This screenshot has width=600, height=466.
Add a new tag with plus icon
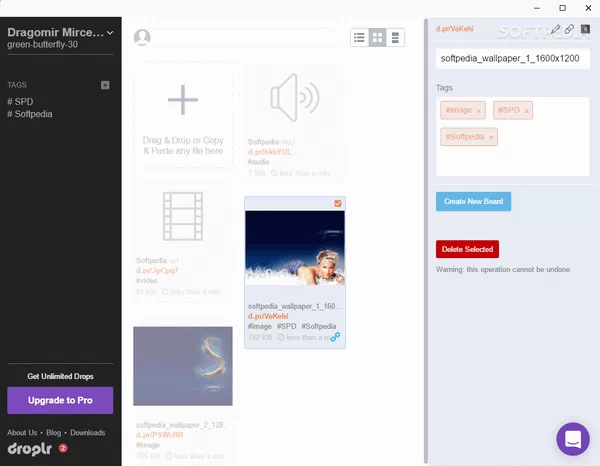(x=105, y=85)
